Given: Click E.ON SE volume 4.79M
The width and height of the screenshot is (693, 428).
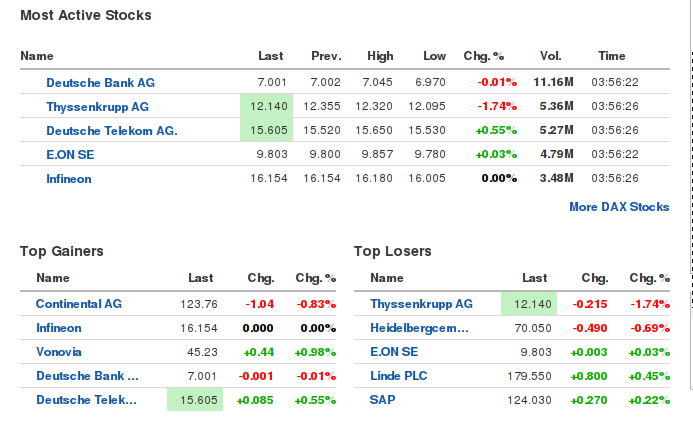Looking at the screenshot, I should [556, 154].
